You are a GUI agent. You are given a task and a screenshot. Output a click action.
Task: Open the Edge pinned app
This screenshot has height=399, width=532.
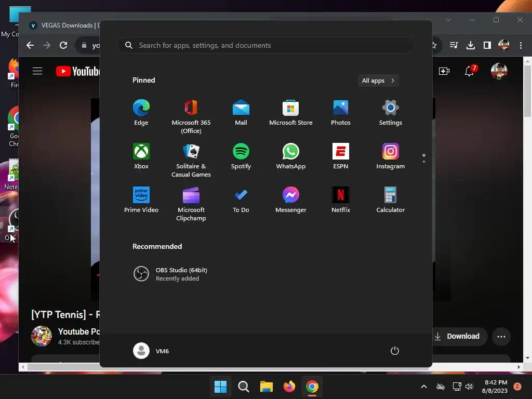point(141,113)
